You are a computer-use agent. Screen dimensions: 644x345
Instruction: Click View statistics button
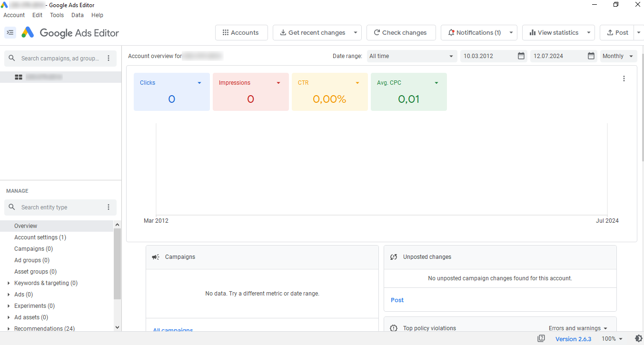553,32
